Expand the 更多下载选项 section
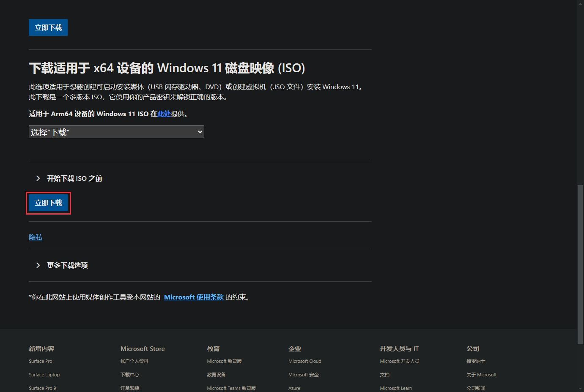Screen dimensions: 584x392 pos(67,265)
